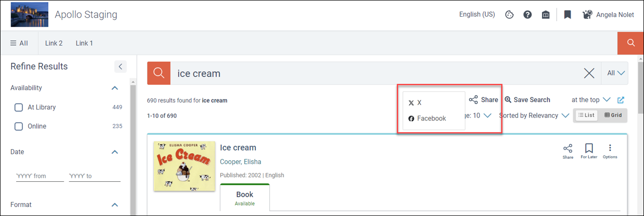Click the Save Search button
This screenshot has height=216, width=644.
pos(527,99)
